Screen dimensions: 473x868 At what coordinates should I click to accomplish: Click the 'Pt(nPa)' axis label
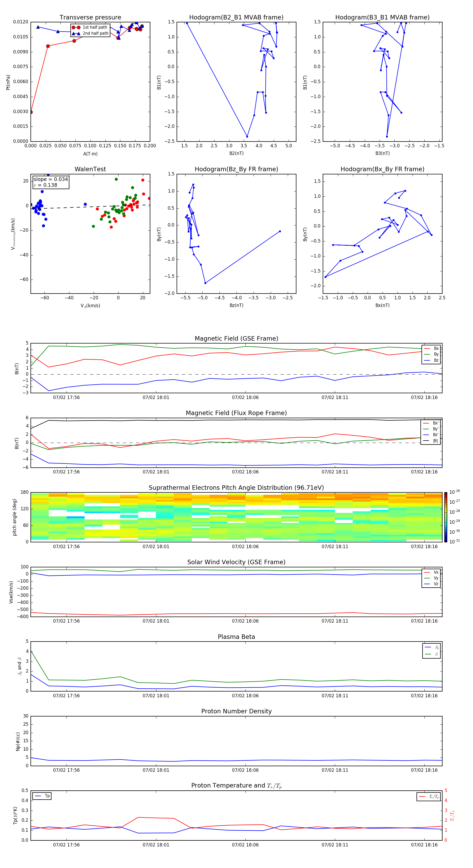click(x=8, y=82)
